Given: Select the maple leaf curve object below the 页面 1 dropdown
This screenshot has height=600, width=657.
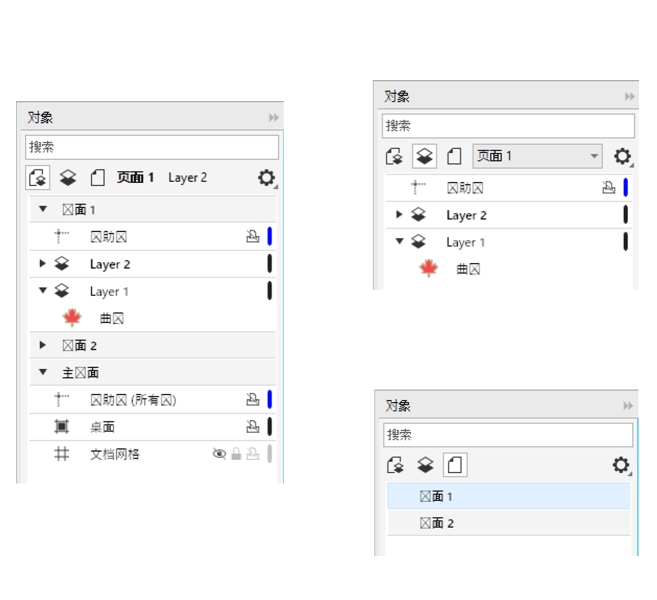Looking at the screenshot, I should click(429, 269).
